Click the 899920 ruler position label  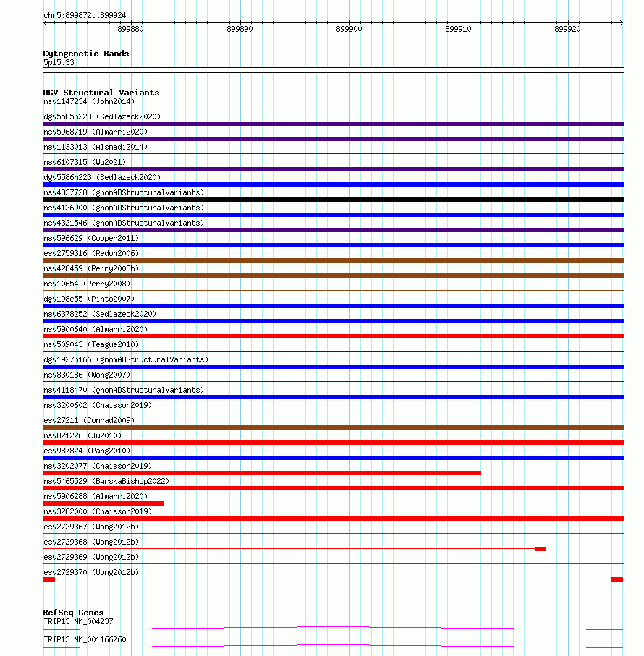coord(567,29)
